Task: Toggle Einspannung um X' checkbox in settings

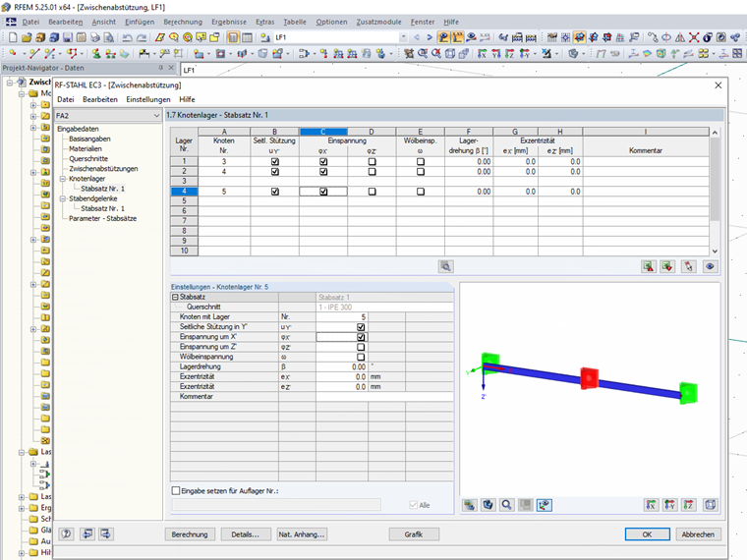Action: [361, 337]
